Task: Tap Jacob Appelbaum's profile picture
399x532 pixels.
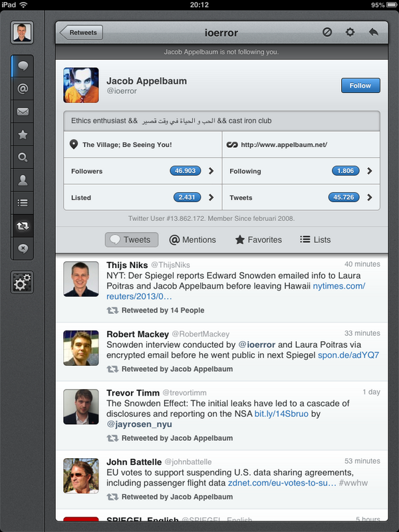Action: click(x=80, y=85)
